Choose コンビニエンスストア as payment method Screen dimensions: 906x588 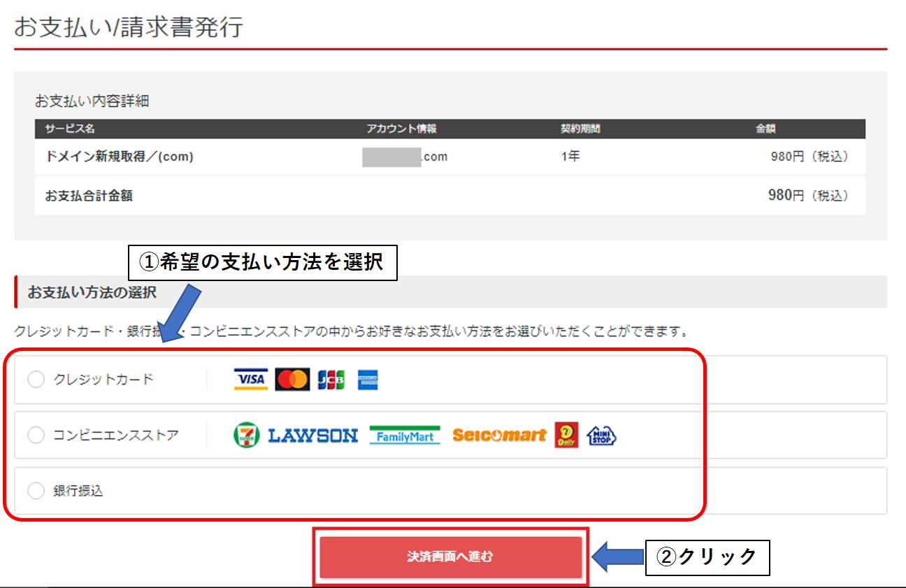click(x=36, y=435)
